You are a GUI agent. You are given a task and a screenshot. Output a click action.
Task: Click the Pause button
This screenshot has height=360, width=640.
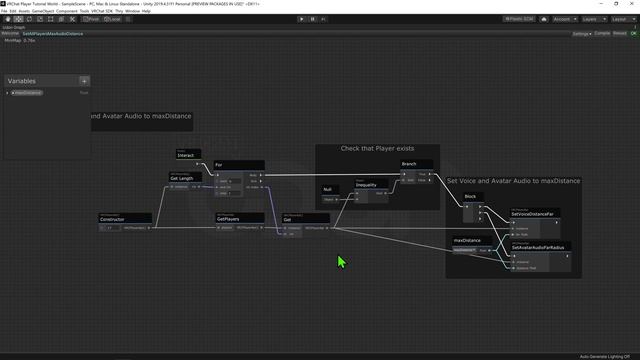pos(313,19)
